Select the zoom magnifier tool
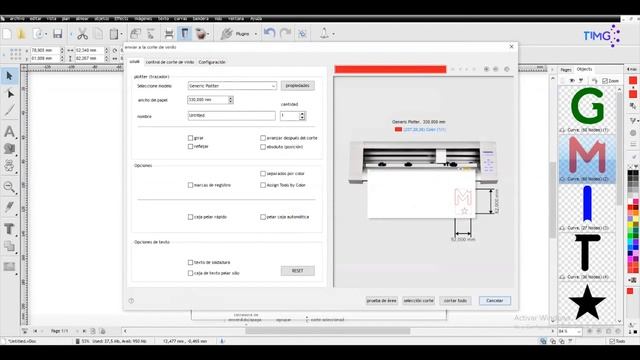 (9, 187)
